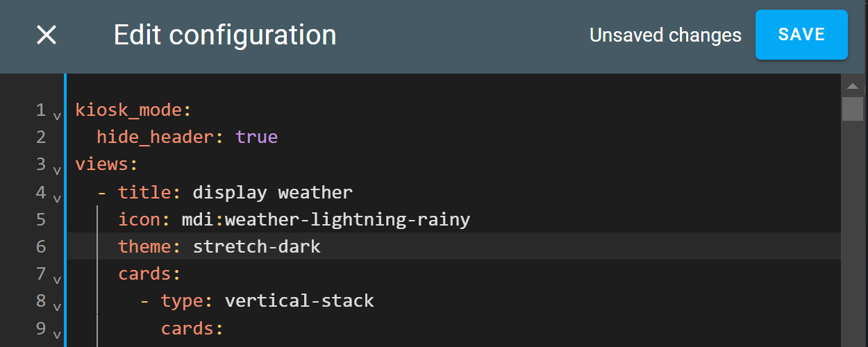Collapse the title list item on line 4
This screenshot has width=868, height=347.
coord(57,197)
